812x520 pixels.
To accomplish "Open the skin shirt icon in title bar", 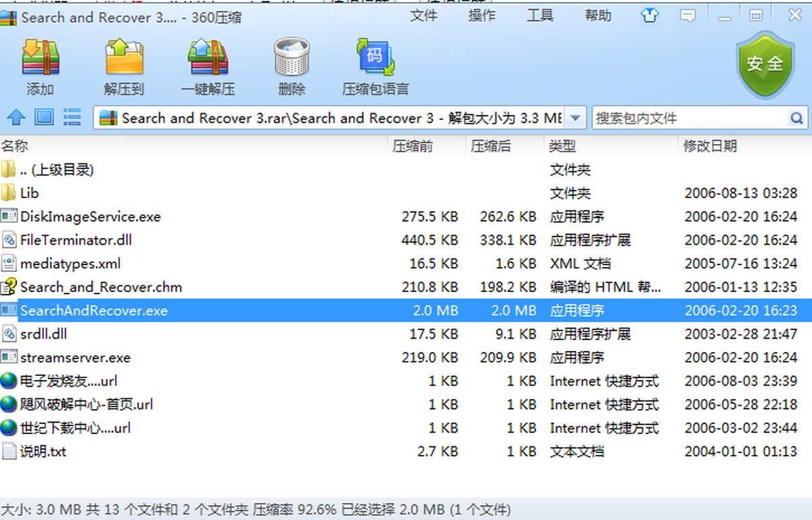I will point(650,16).
